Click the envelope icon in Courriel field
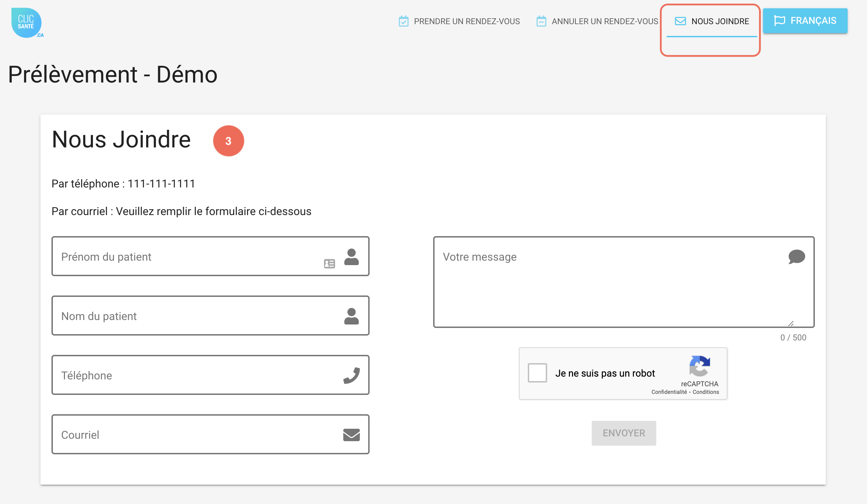The image size is (867, 504). pyautogui.click(x=351, y=435)
